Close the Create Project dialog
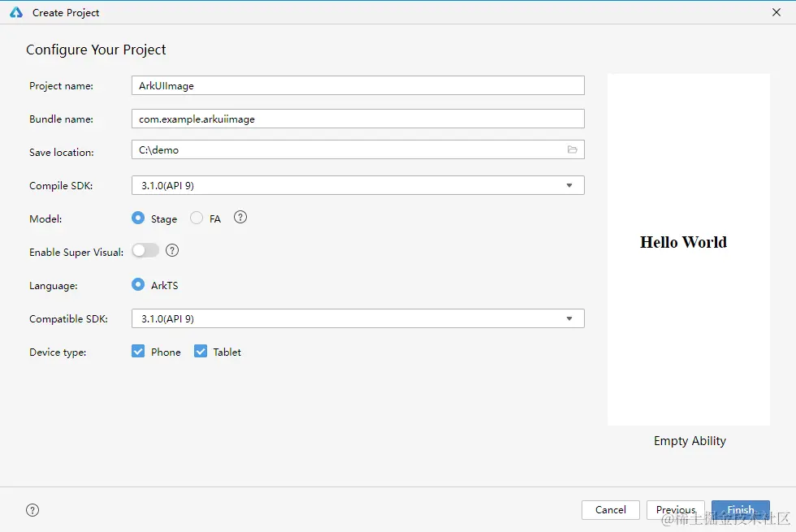 pos(777,12)
